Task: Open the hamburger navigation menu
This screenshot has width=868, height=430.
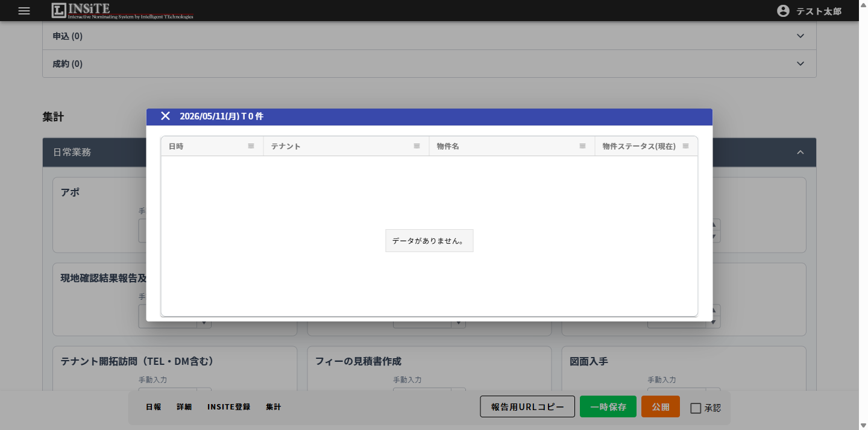Action: point(24,11)
